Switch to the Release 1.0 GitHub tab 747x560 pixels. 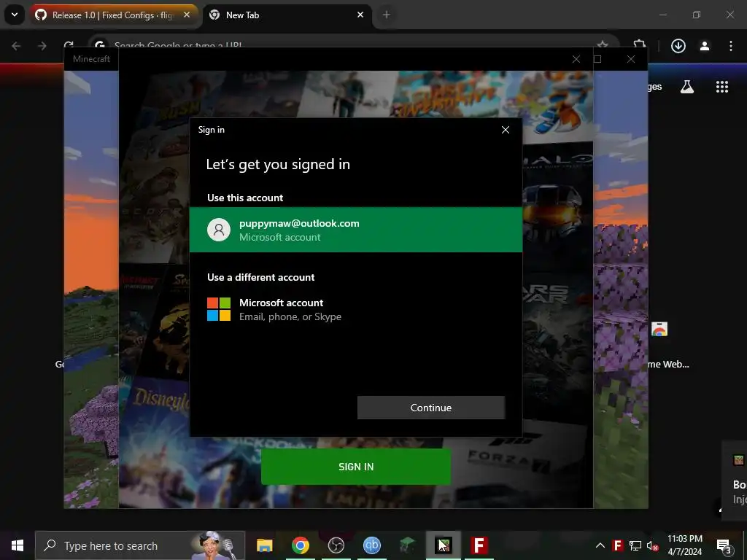coord(112,15)
